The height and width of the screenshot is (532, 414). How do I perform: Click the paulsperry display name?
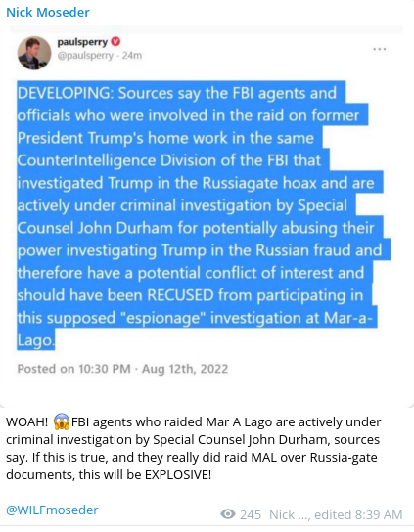click(x=82, y=42)
